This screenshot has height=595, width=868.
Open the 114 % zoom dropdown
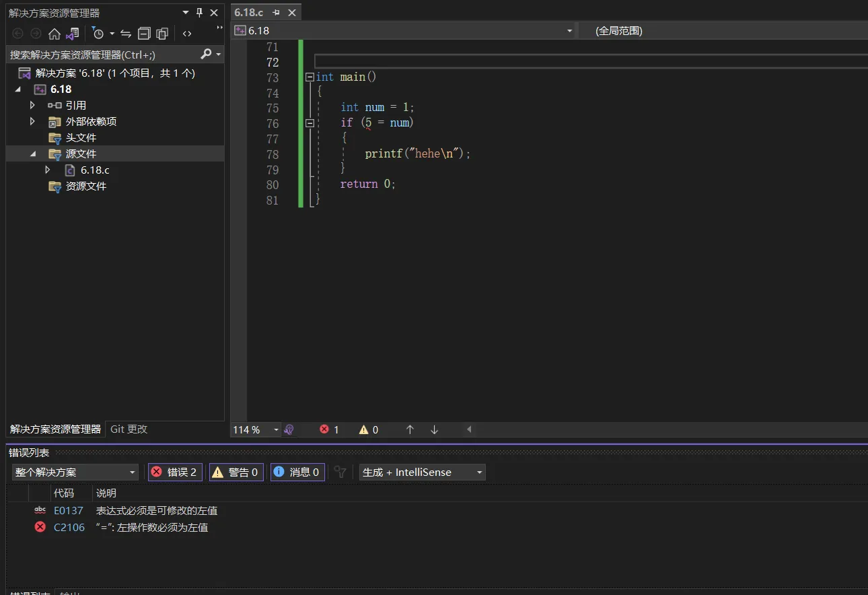276,430
